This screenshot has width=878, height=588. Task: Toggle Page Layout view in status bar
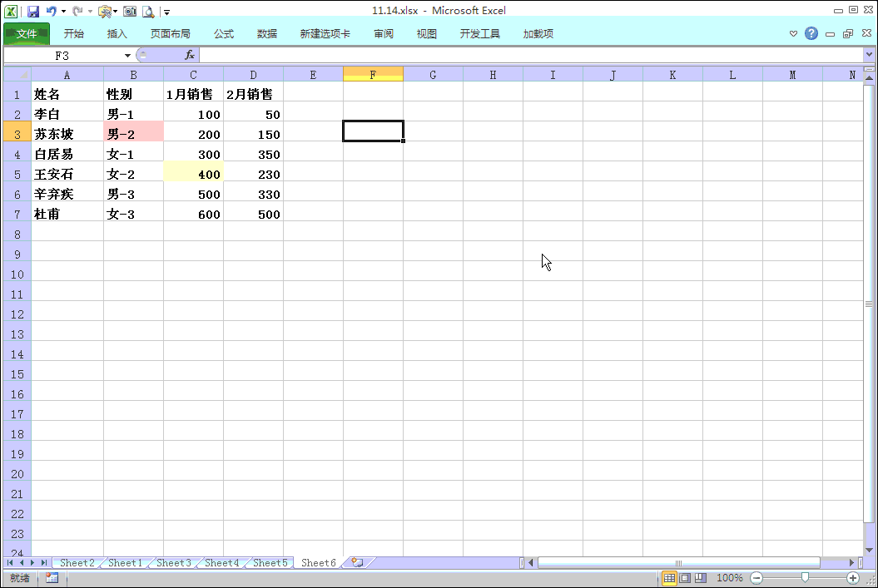(x=685, y=578)
